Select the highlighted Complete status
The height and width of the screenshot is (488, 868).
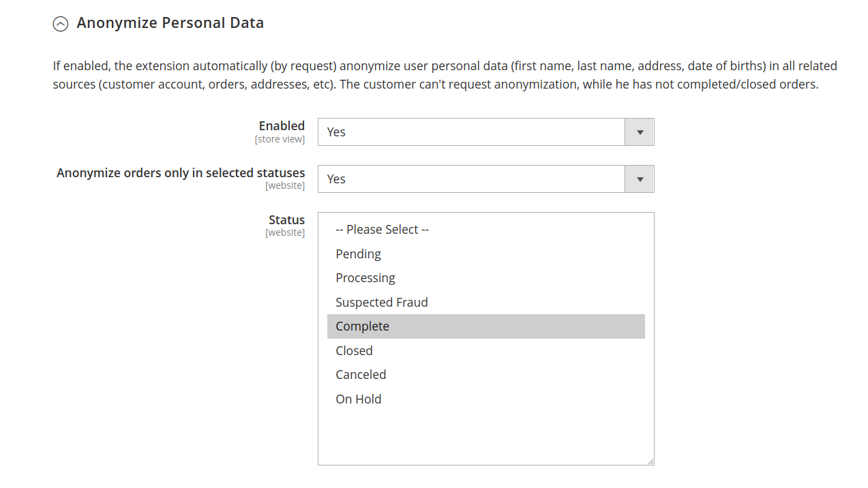pos(362,326)
